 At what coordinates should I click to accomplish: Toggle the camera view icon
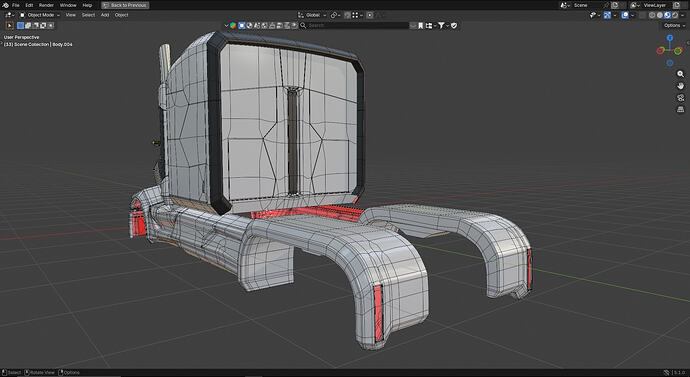(680, 98)
